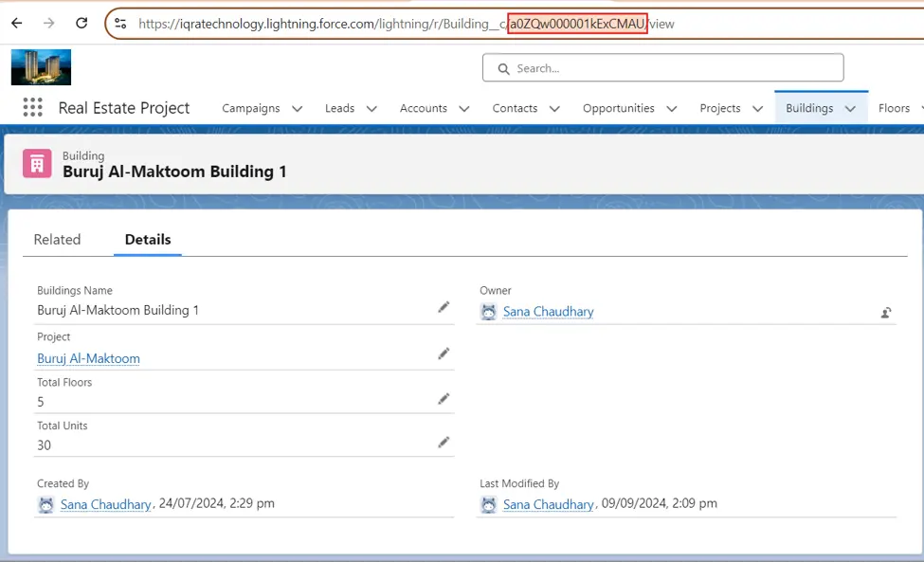
Task: Open Last Modified By Sana Chaudhary link
Action: pyautogui.click(x=548, y=505)
